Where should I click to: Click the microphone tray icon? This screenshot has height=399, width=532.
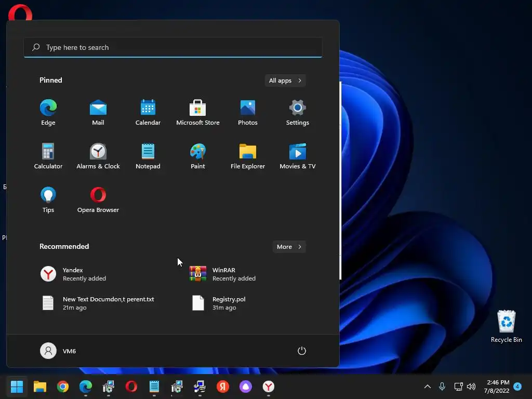(442, 387)
